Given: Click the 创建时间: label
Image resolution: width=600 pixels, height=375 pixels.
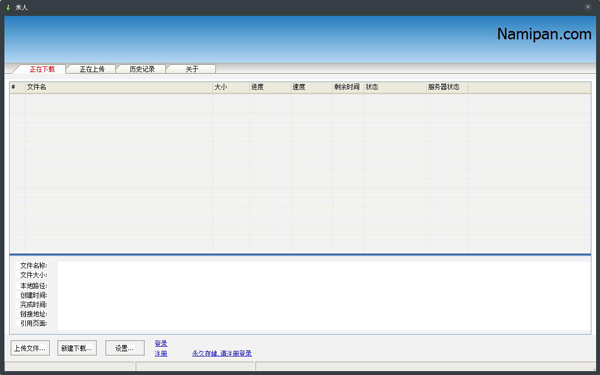Looking at the screenshot, I should click(34, 295).
